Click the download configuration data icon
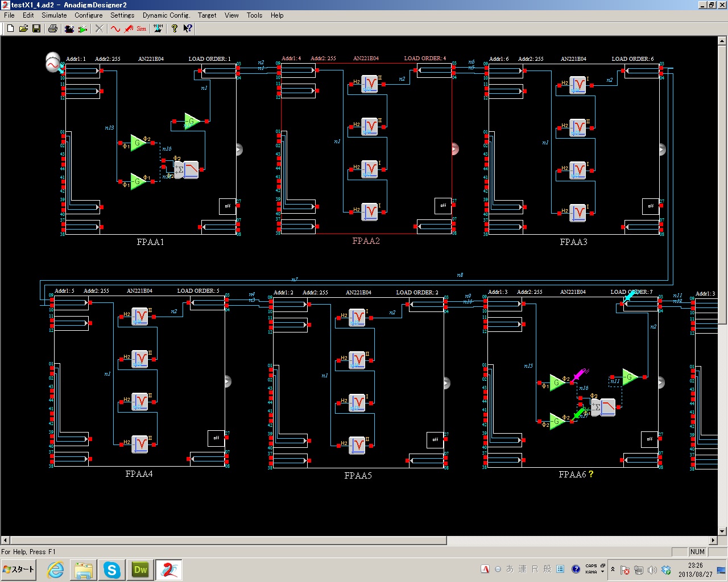728x582 pixels. pyautogui.click(x=158, y=28)
